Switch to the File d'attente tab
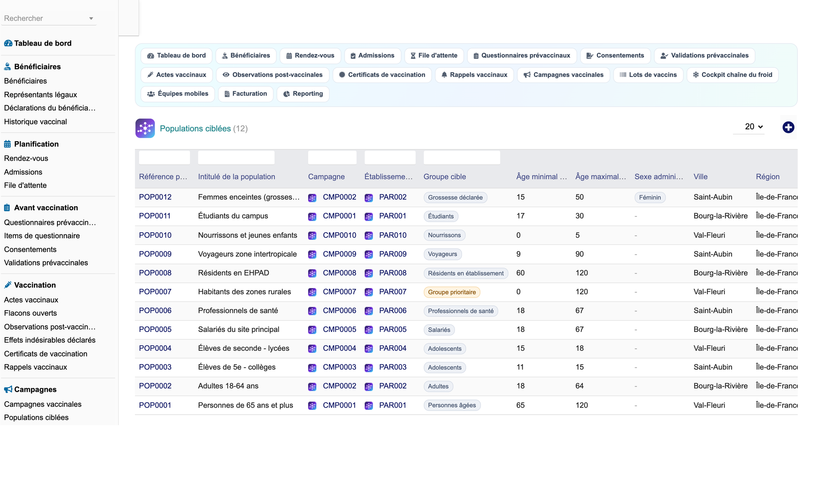 tap(433, 56)
